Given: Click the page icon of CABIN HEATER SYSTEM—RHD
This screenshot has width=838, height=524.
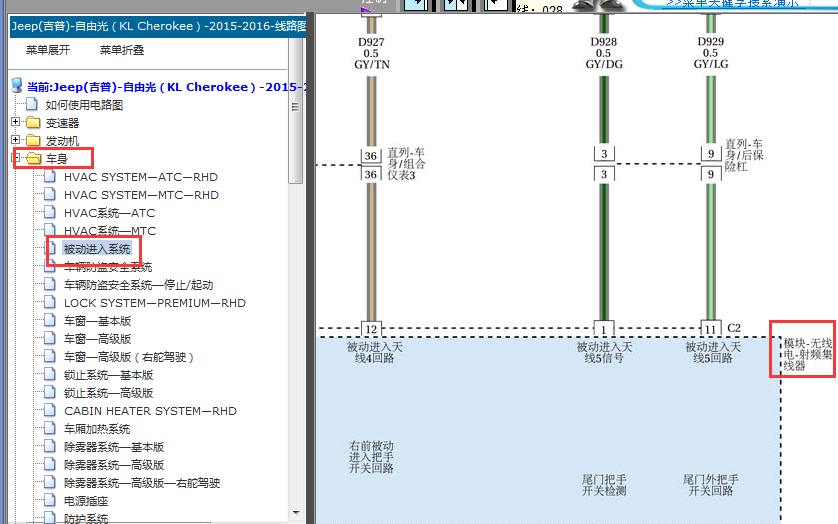Looking at the screenshot, I should [50, 411].
